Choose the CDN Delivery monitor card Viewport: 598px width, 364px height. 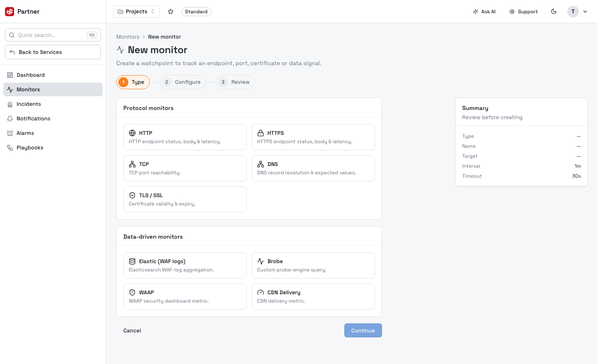click(x=313, y=296)
